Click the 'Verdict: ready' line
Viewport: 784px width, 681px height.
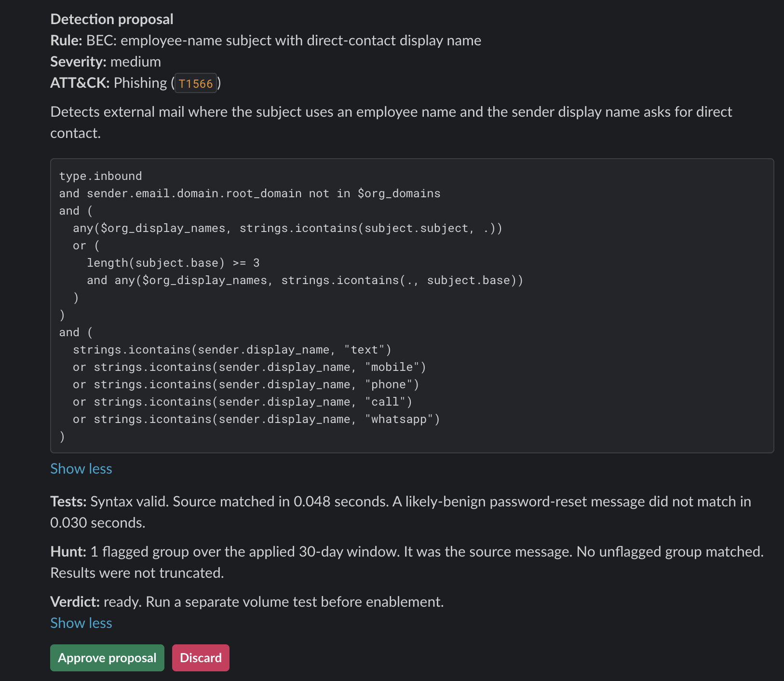[x=247, y=602]
